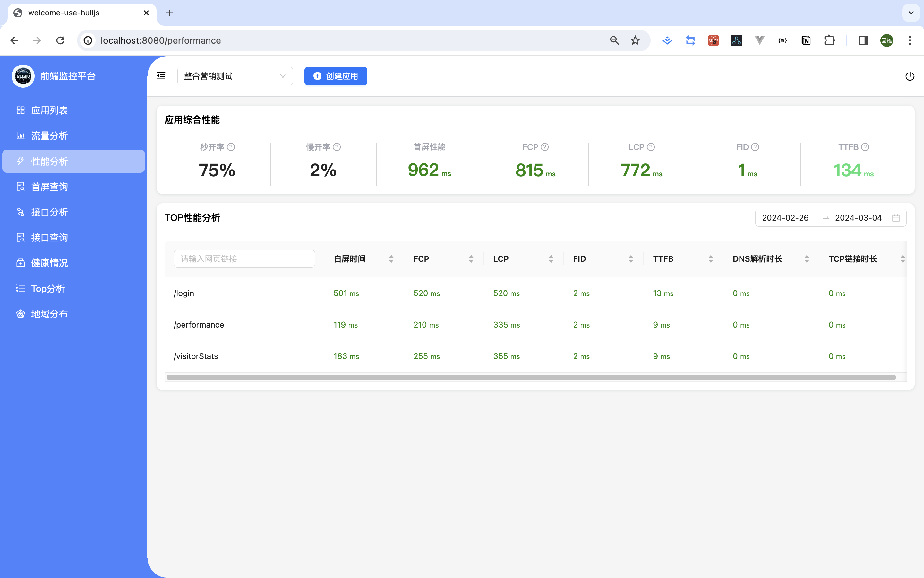
Task: Expand the browser tab search chevron
Action: (911, 13)
